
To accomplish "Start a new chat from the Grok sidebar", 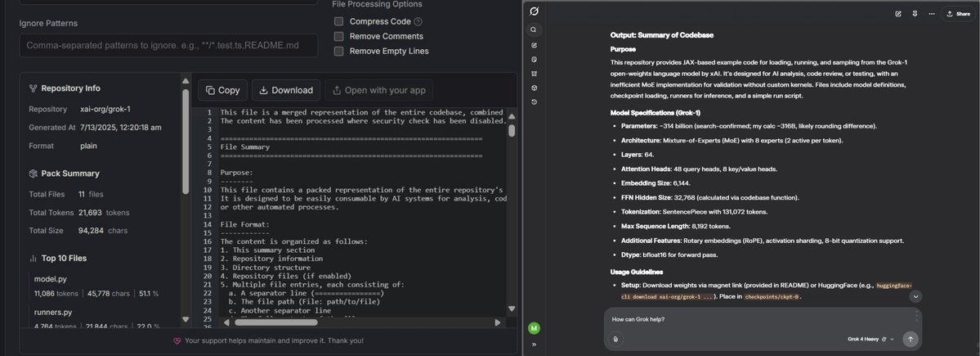I will click(x=534, y=45).
